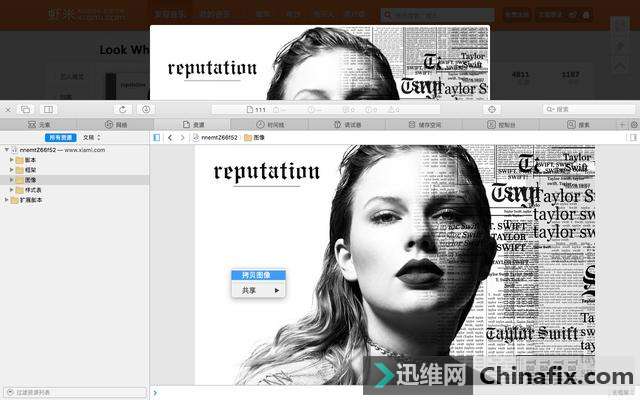Image resolution: width=640 pixels, height=400 pixels.
Task: Focus the inspector toolbar search field
Action: [x=589, y=109]
